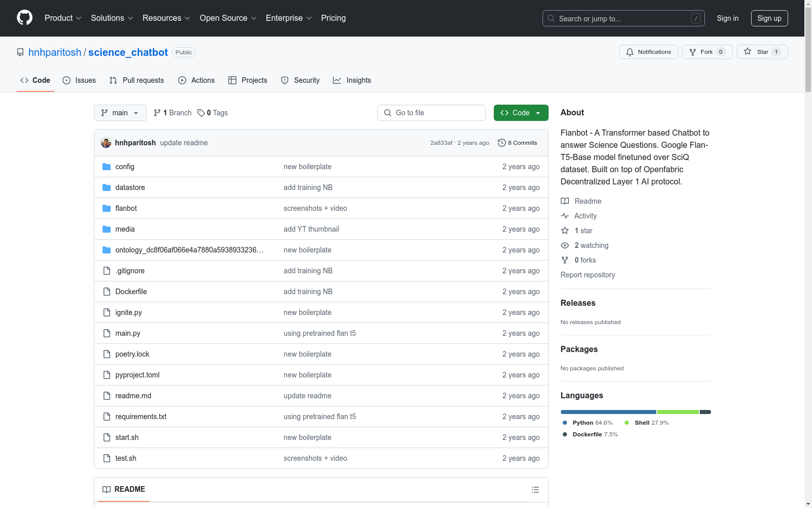Click the search magnifier icon in header
The image size is (812, 508).
(551, 18)
